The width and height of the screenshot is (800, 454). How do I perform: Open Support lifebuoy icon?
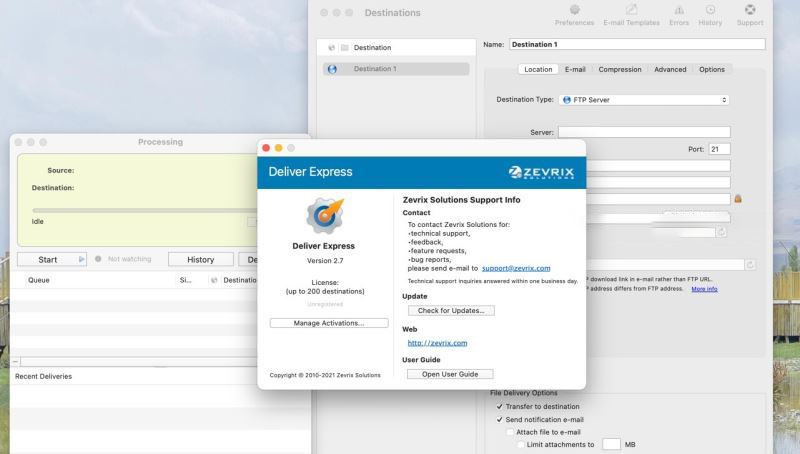tap(749, 10)
